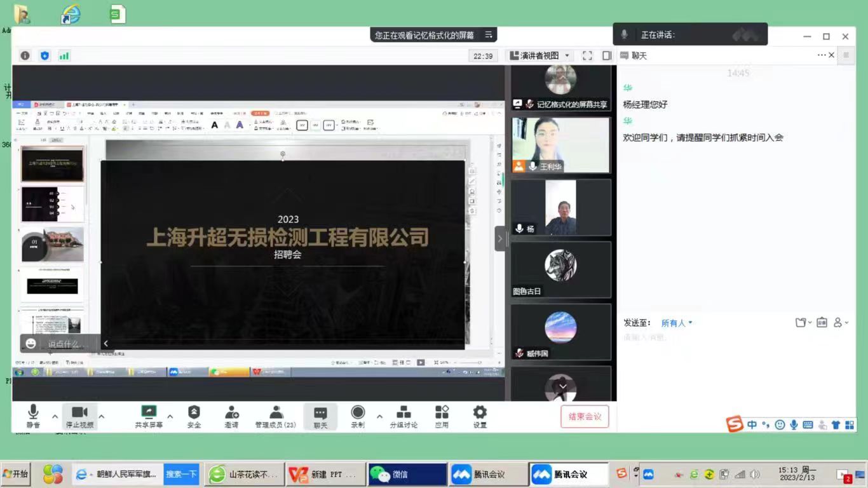The image size is (868, 488).
Task: Open 管理成员 member management panel
Action: (x=275, y=416)
